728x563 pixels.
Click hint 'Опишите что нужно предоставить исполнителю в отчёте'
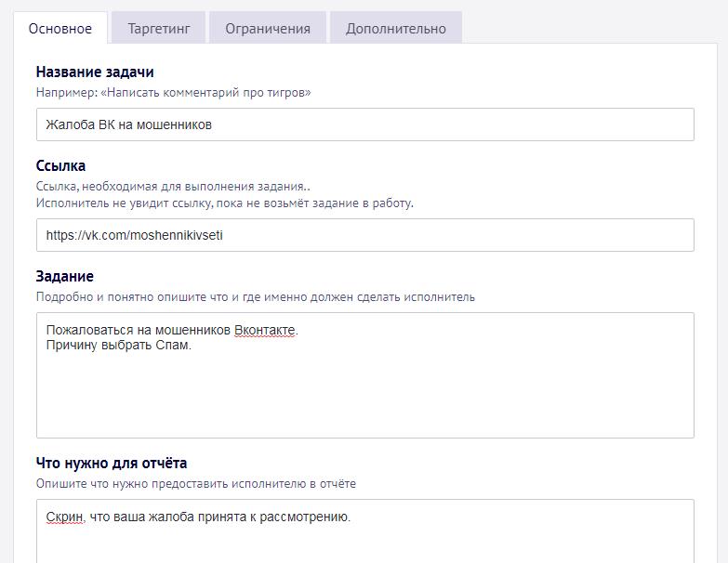pos(196,484)
